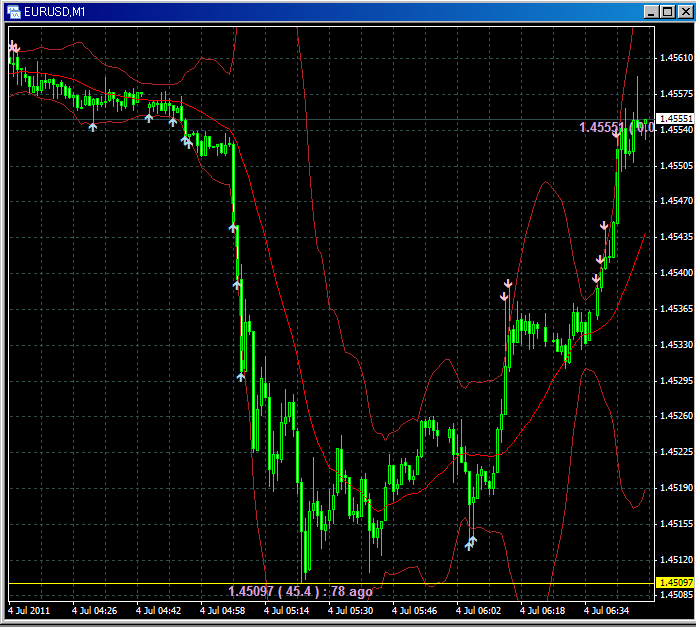The image size is (696, 627).
Task: Click the 1.45610 price scale label
Action: [x=675, y=58]
